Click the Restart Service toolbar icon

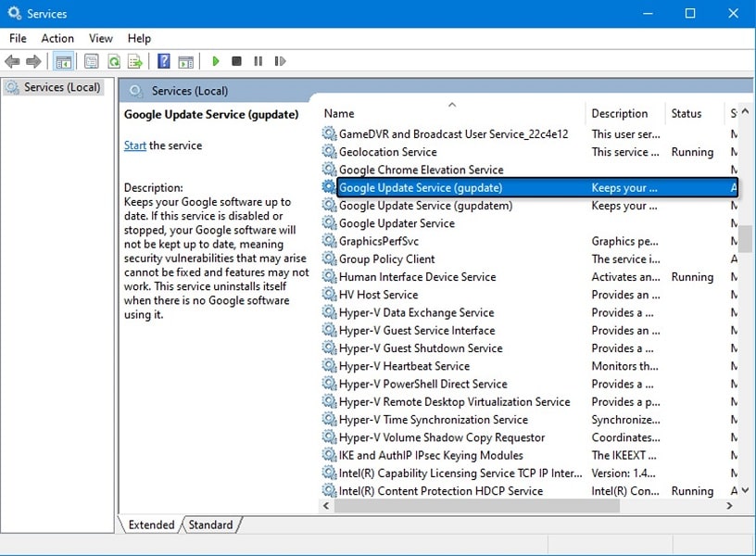click(x=280, y=61)
